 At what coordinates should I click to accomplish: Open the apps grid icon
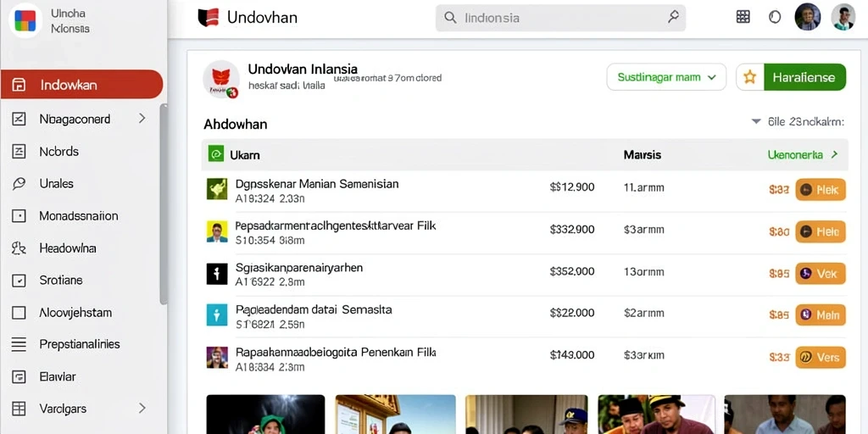click(743, 17)
